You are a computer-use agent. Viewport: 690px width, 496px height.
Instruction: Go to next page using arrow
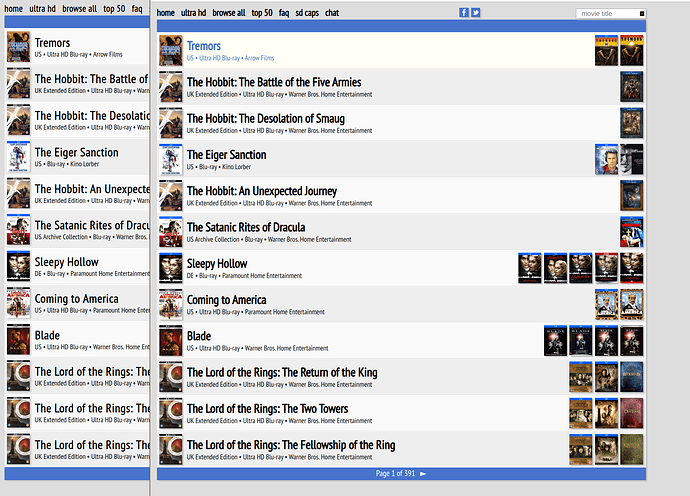(423, 473)
